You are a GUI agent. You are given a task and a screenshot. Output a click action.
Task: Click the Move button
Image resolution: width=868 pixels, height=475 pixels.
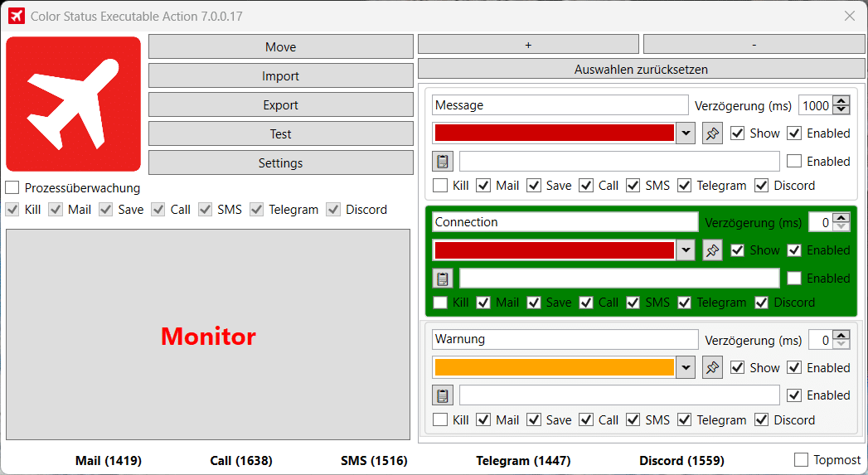(x=281, y=46)
